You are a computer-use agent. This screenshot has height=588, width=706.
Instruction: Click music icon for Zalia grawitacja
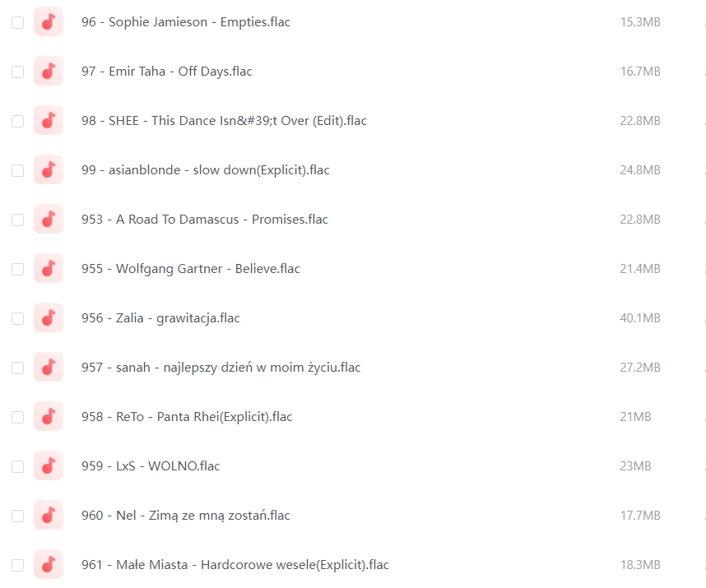click(49, 317)
